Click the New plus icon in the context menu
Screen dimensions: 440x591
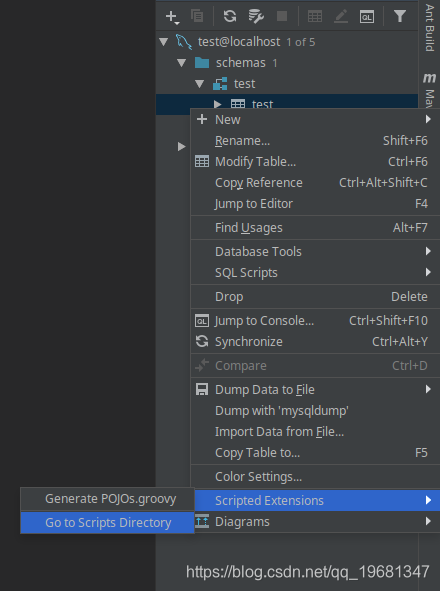tap(202, 119)
